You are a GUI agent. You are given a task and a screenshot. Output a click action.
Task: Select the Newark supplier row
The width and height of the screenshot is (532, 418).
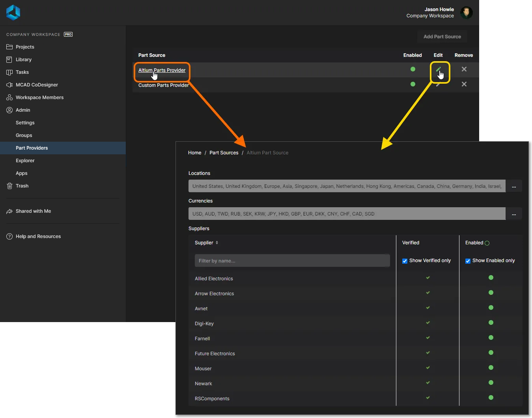point(355,383)
